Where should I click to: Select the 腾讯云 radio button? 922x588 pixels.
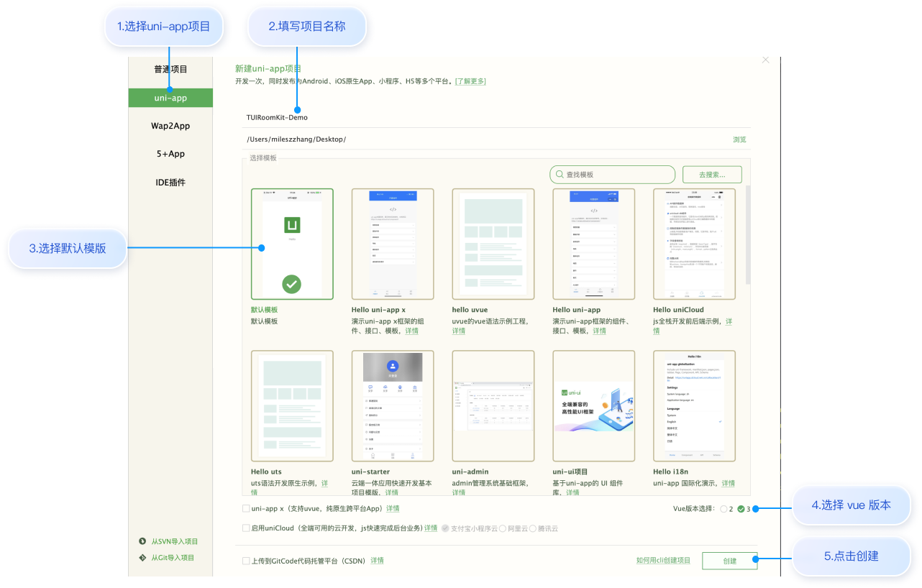[533, 528]
